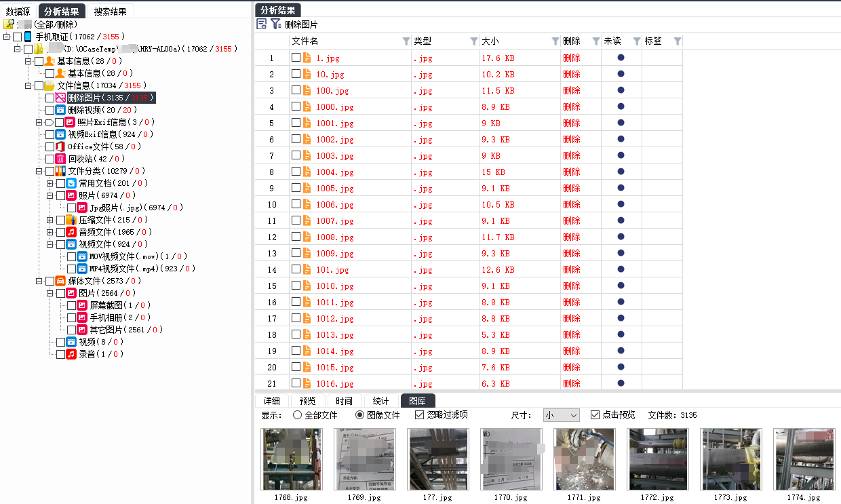Switch to the 数据源 tab

pyautogui.click(x=18, y=12)
